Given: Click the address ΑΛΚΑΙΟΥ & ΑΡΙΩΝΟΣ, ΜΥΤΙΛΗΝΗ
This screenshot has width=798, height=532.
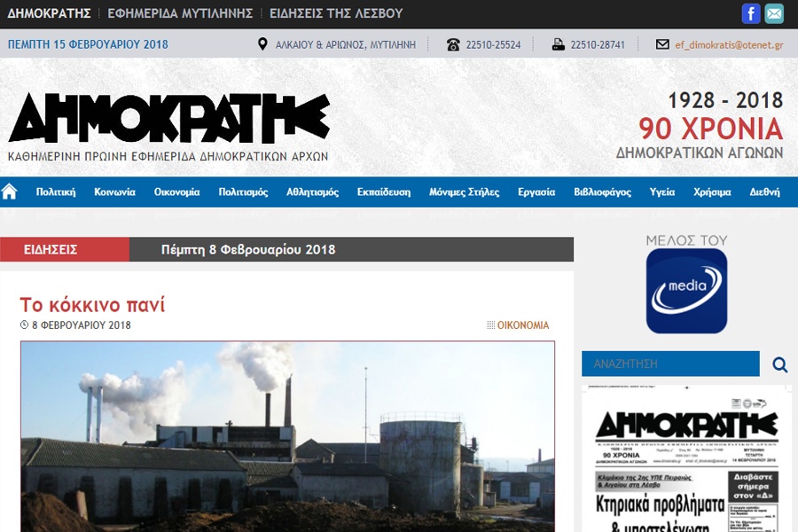Looking at the screenshot, I should pos(346,45).
